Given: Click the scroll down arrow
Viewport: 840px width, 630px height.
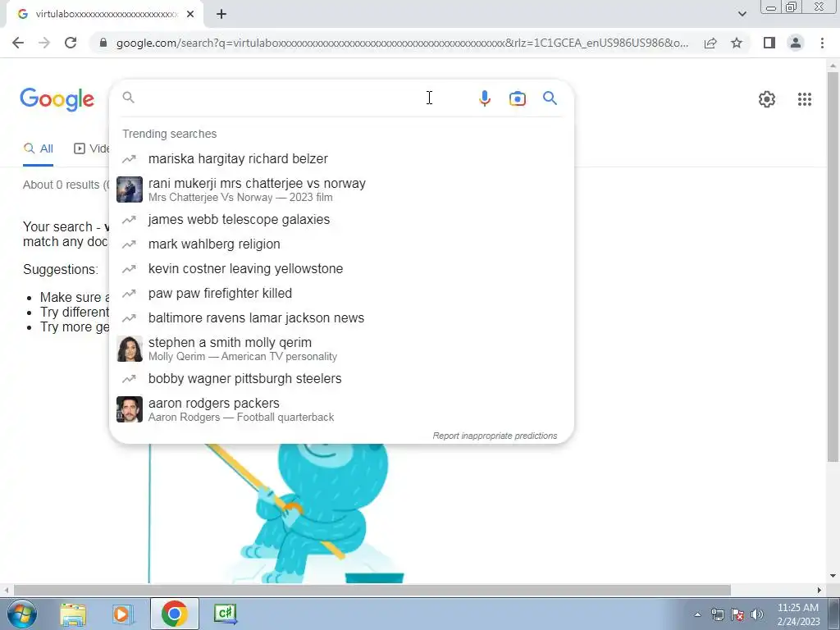Looking at the screenshot, I should [833, 577].
